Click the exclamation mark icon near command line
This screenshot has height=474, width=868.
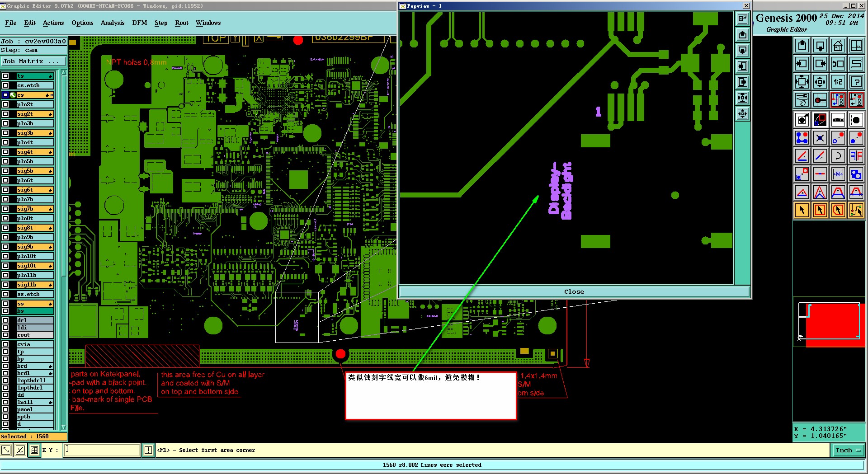(x=148, y=450)
